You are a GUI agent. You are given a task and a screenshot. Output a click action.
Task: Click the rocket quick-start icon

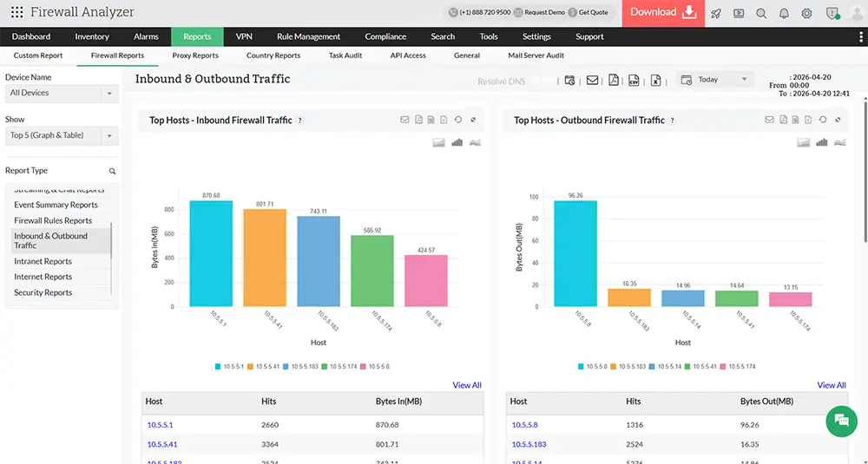(716, 13)
